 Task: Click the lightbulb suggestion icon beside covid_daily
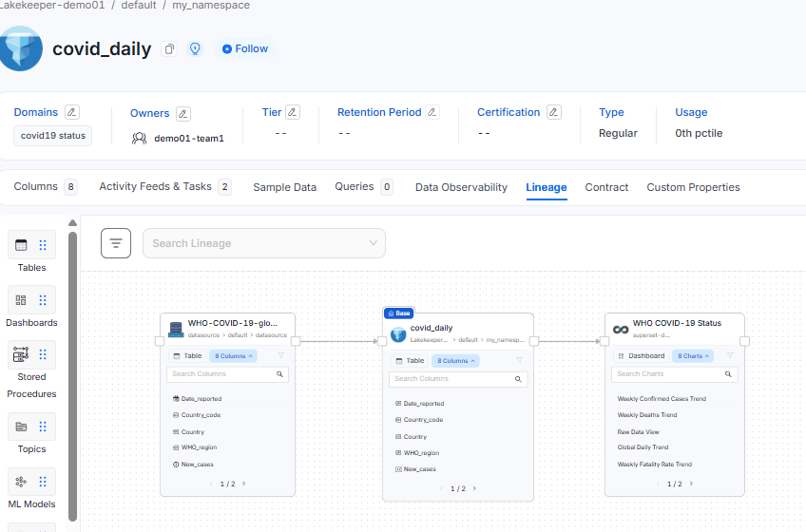click(195, 48)
